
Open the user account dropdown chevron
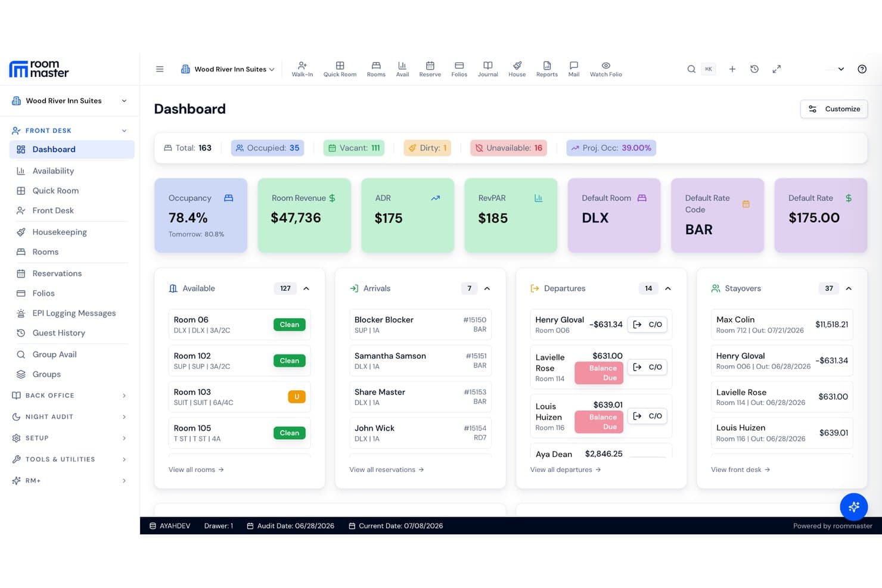pos(841,69)
